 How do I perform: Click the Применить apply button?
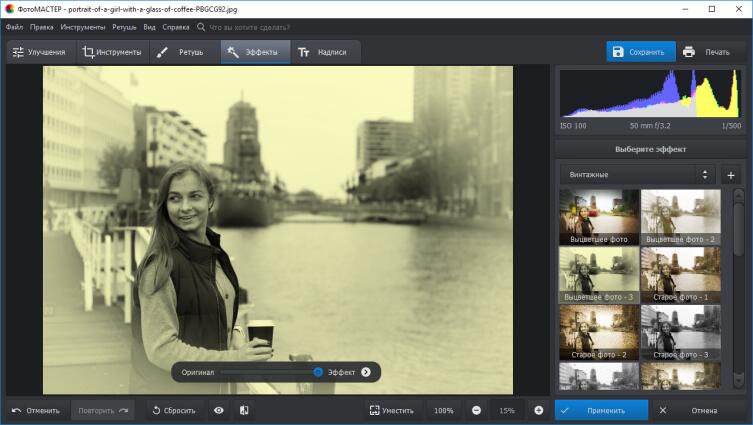(x=602, y=410)
